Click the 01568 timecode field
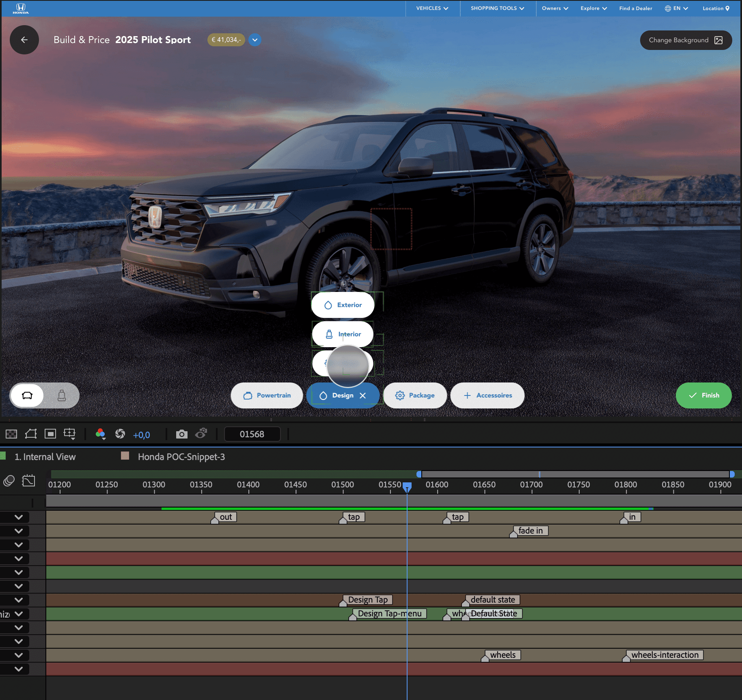Viewport: 742px width, 700px height. pyautogui.click(x=252, y=434)
